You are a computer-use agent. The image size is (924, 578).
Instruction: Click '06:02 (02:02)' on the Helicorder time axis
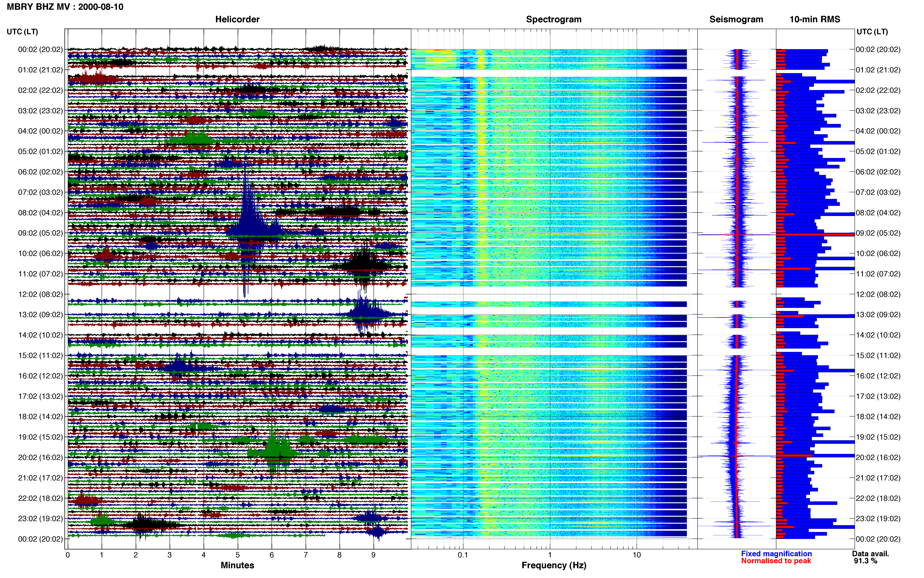point(41,172)
